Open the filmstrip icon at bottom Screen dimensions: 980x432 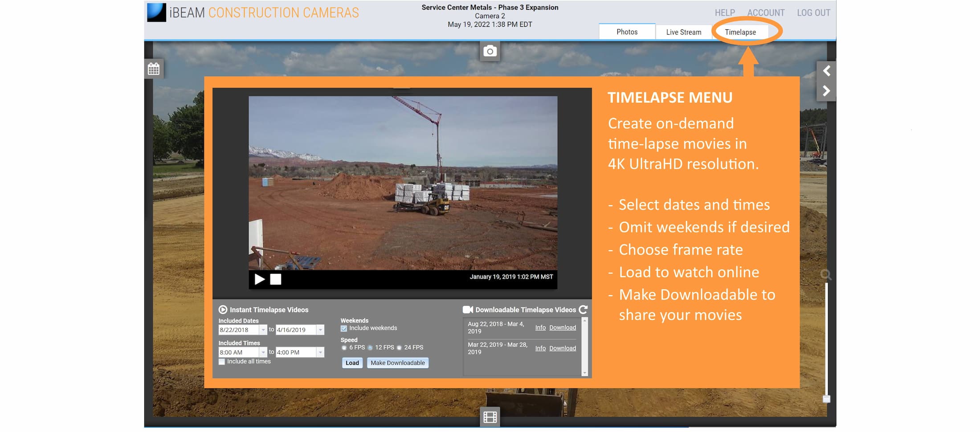coord(490,417)
